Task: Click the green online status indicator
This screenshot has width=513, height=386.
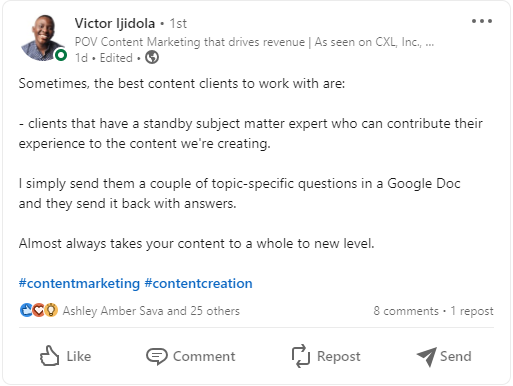Action: pos(61,55)
